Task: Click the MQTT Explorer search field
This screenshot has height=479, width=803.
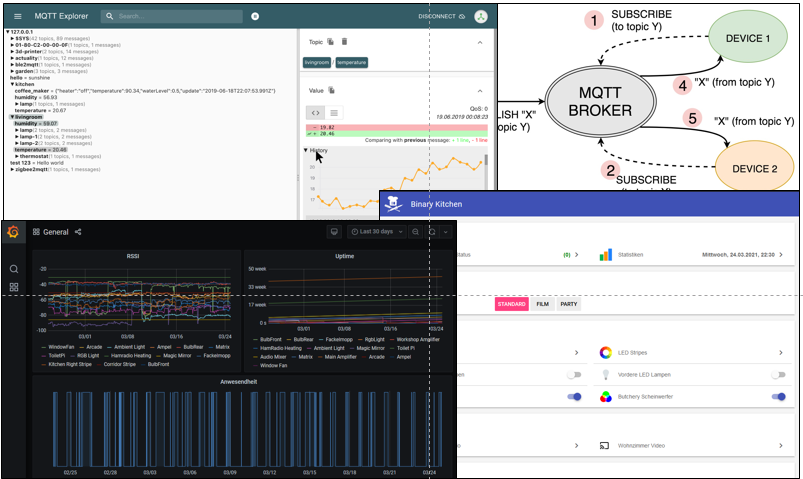Action: pyautogui.click(x=172, y=16)
